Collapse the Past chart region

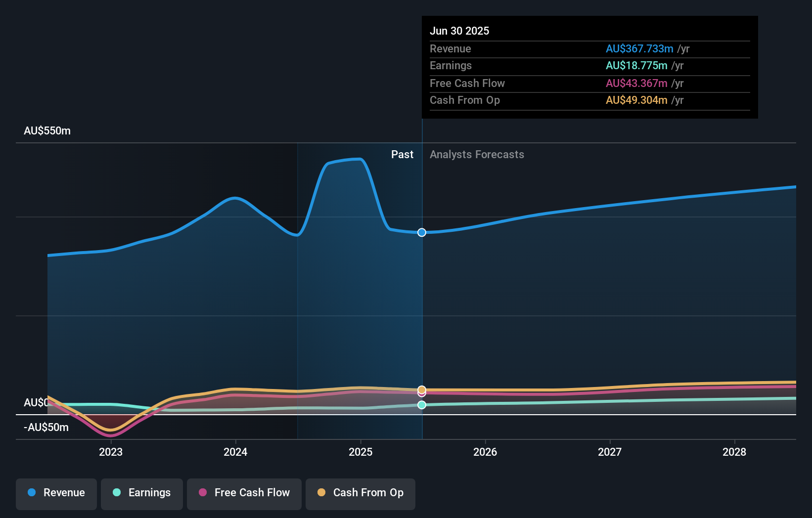[x=402, y=154]
